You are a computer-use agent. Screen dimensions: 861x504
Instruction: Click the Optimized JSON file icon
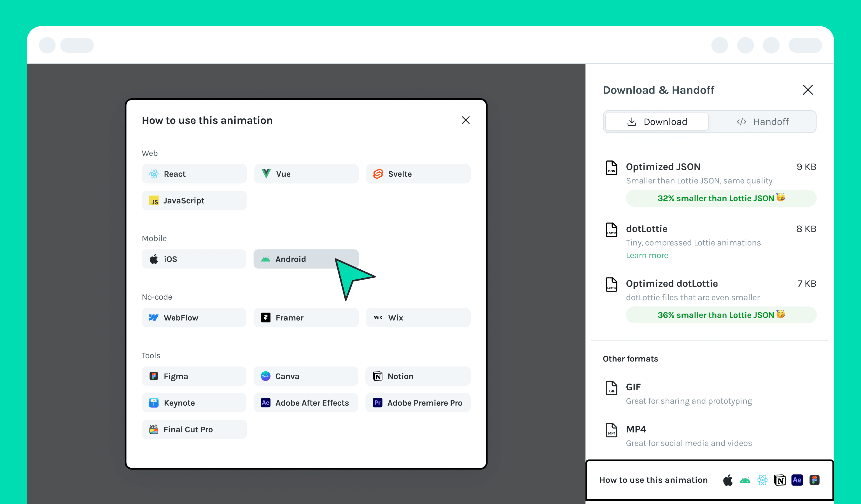click(611, 168)
